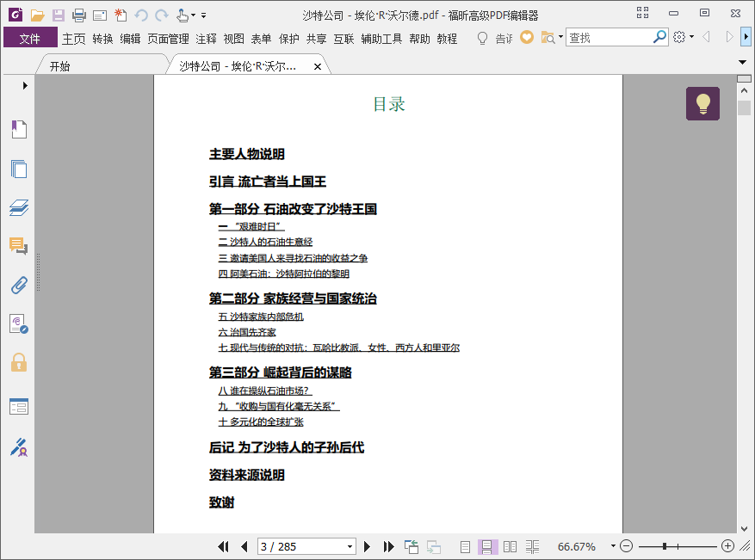755x560 pixels.
Task: Go to the next page button
Action: coord(367,546)
